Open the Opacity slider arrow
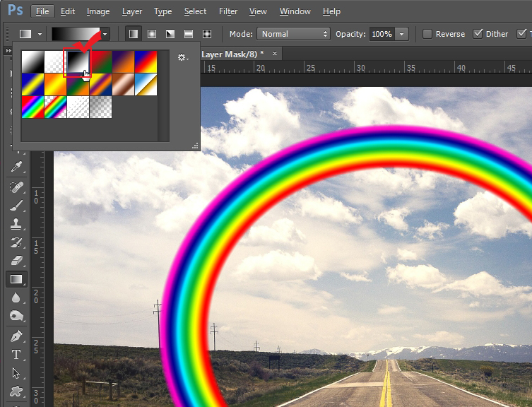 click(x=402, y=35)
